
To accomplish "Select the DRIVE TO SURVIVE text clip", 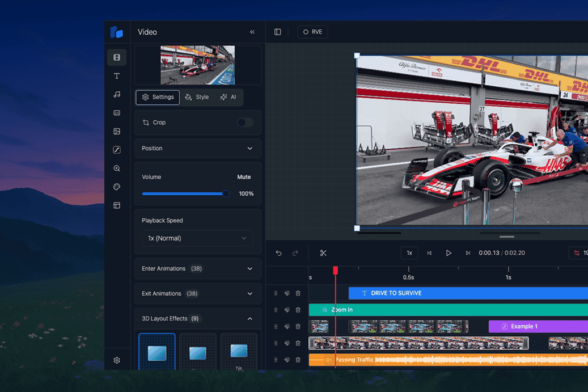I will tap(468, 293).
